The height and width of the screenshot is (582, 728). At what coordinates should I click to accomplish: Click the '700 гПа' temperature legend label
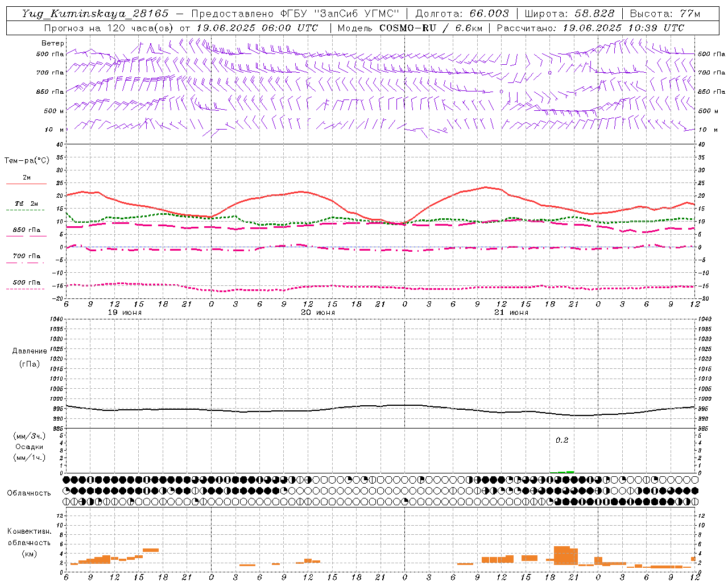tap(26, 256)
